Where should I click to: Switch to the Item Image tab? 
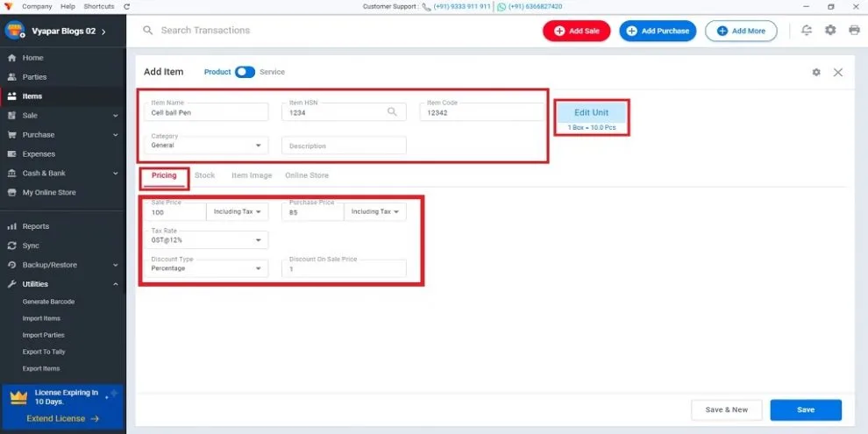[x=252, y=175]
